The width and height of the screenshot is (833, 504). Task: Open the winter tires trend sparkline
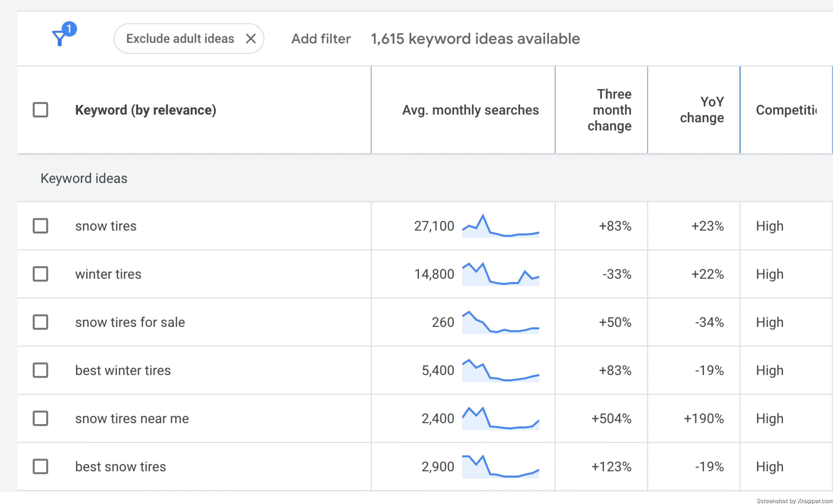500,274
